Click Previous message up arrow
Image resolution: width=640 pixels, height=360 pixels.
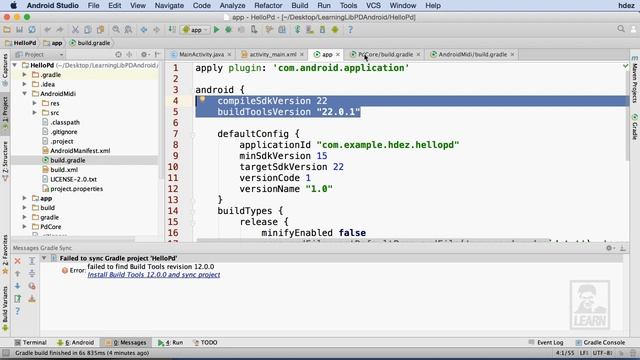(x=18, y=273)
